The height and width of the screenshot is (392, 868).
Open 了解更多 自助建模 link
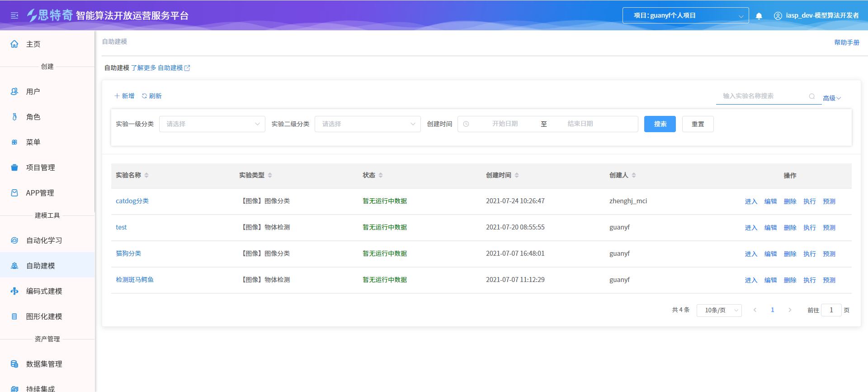click(x=160, y=68)
